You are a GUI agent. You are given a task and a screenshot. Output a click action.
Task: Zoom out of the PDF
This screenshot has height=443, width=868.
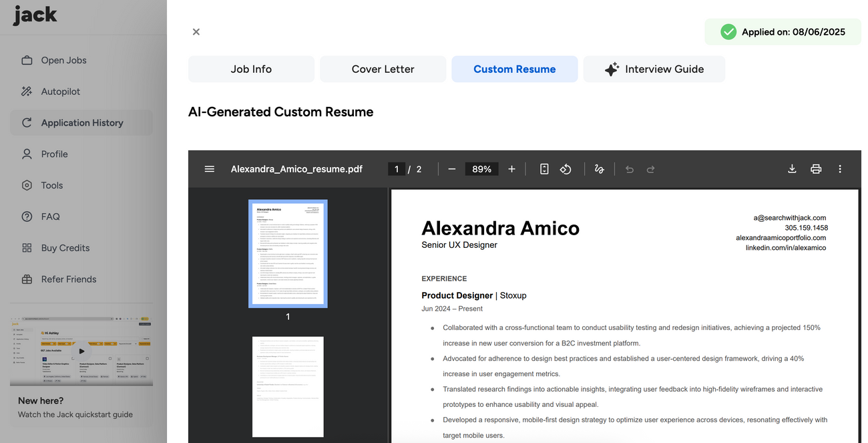point(452,169)
